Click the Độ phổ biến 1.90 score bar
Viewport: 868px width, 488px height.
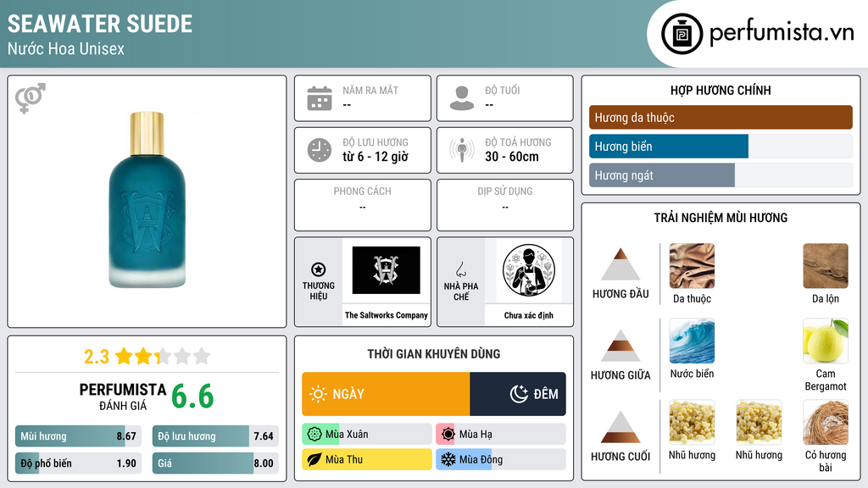coord(79,463)
